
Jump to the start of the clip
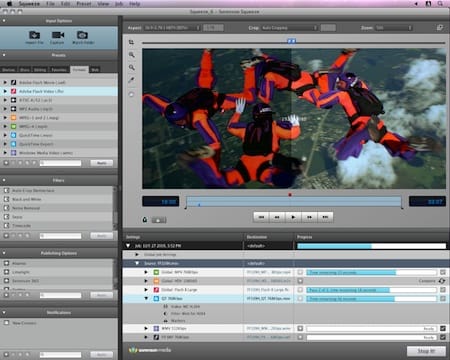pyautogui.click(x=261, y=217)
